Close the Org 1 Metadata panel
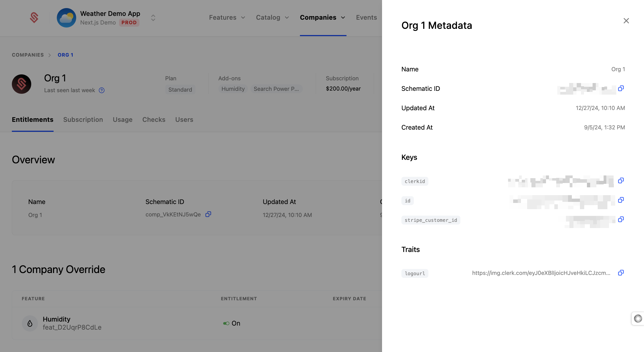 tap(626, 20)
